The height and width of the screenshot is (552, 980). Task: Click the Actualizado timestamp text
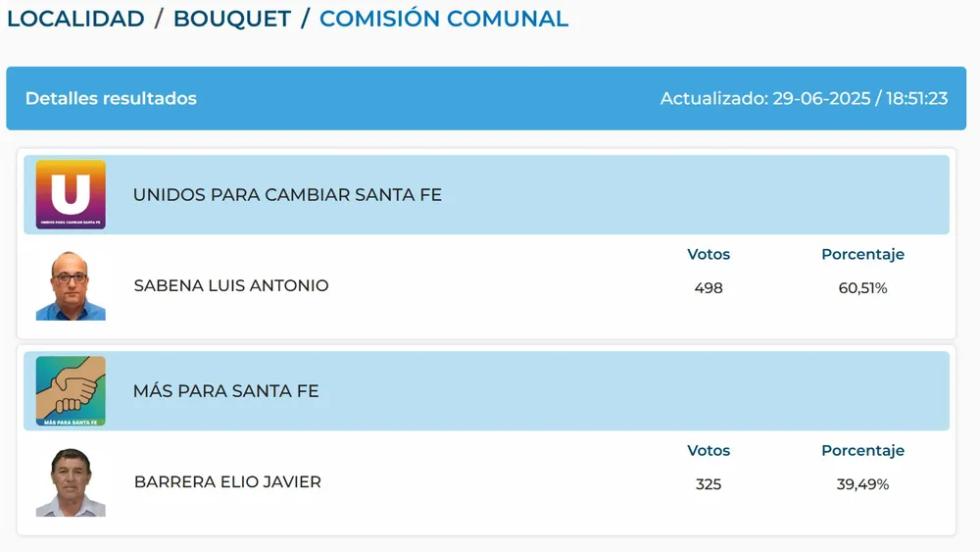(804, 98)
